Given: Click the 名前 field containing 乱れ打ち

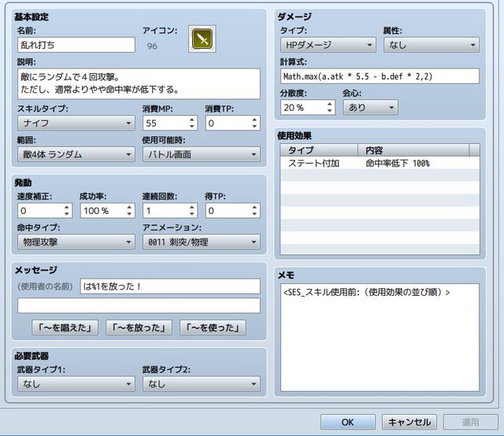Looking at the screenshot, I should [76, 45].
